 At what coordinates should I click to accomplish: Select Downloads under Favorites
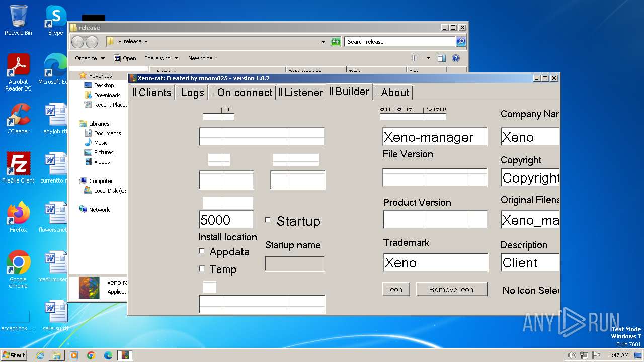point(107,95)
